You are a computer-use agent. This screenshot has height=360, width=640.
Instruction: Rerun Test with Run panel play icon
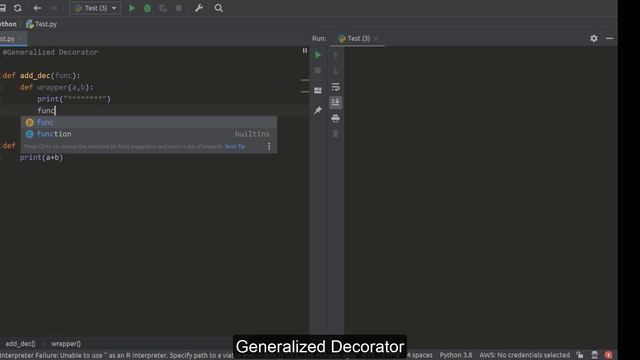[x=318, y=55]
